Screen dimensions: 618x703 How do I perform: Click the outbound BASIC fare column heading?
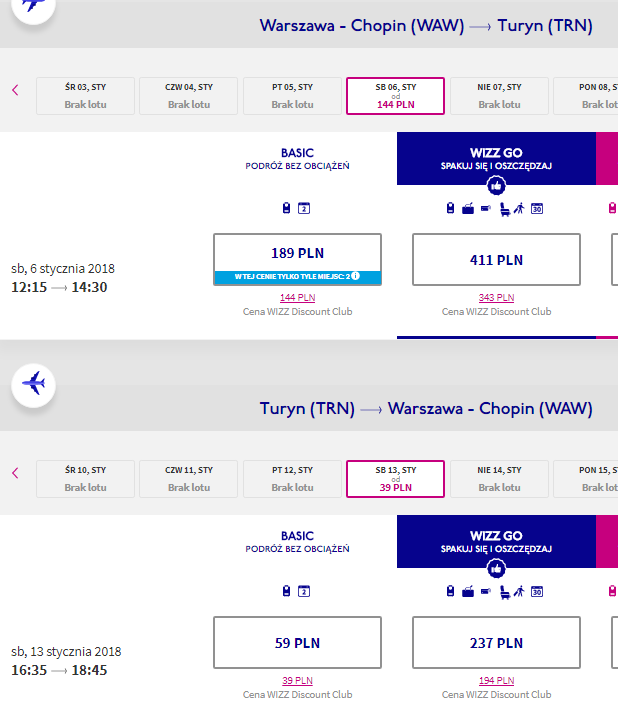[297, 159]
